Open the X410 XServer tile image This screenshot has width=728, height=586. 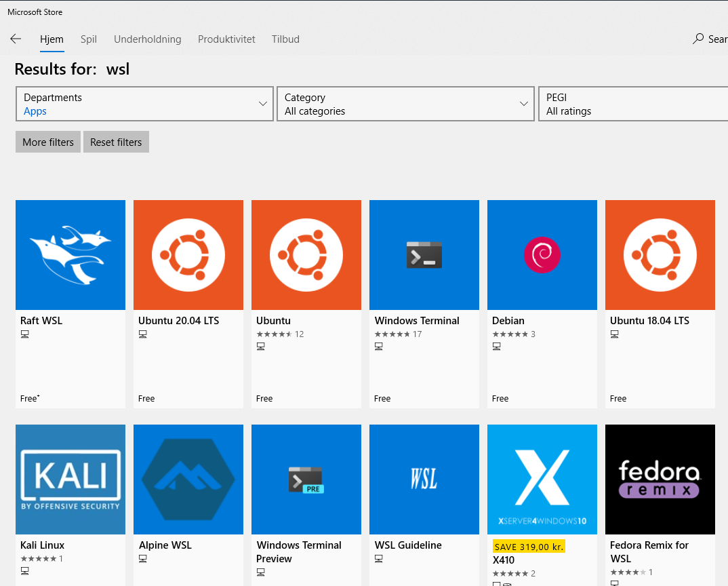pyautogui.click(x=542, y=480)
